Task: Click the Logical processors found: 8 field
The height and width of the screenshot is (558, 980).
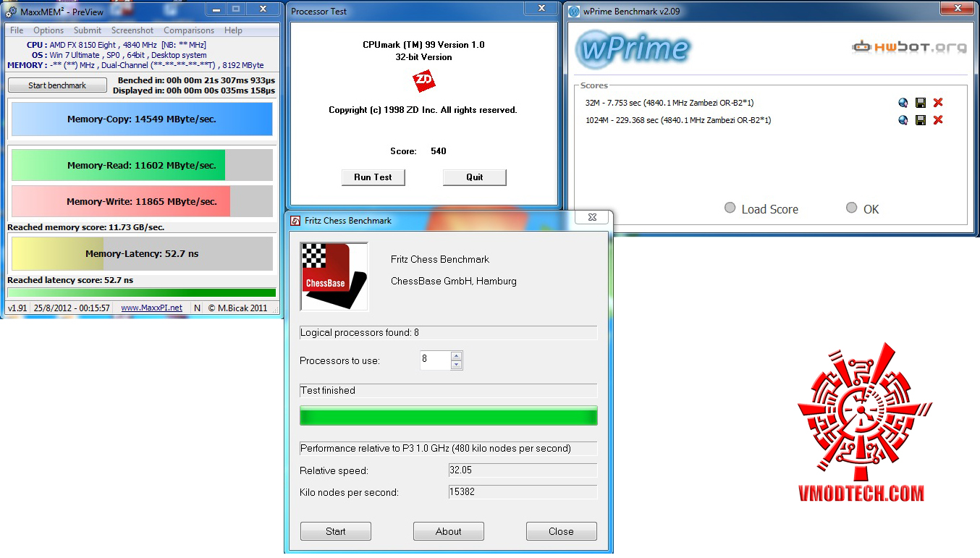Action: tap(449, 333)
